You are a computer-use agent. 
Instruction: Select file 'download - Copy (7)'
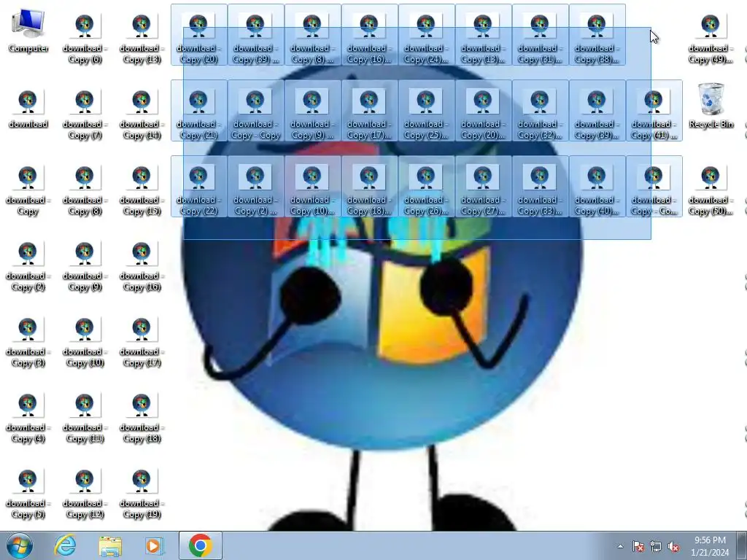[85, 114]
